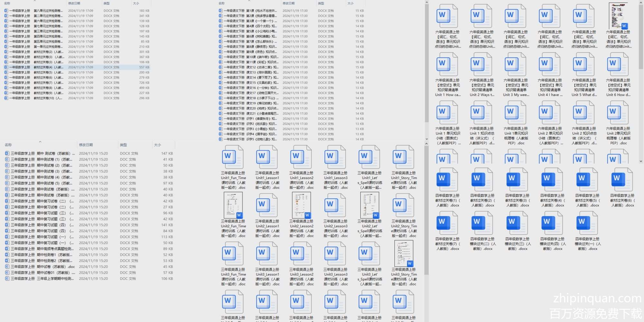Open the 三年级英语上册 Unit2_Fun_Time page preview thumbnail
This screenshot has height=322, width=644.
click(x=233, y=205)
